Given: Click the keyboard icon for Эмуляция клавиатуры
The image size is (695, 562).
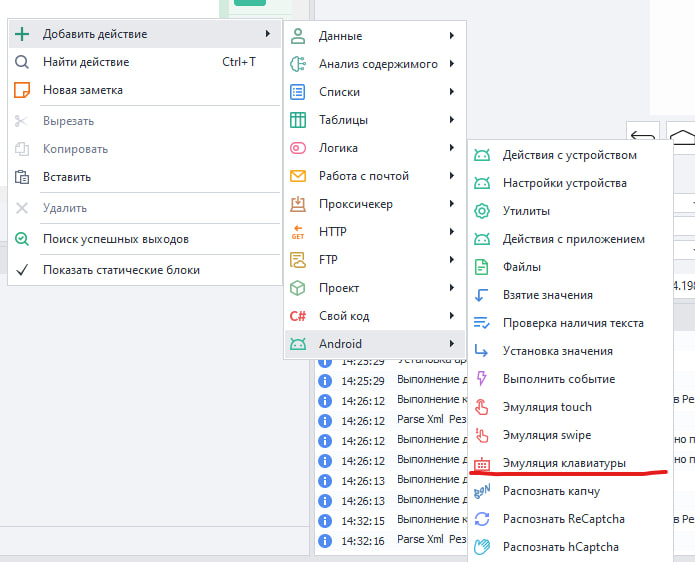Looking at the screenshot, I should 482,464.
